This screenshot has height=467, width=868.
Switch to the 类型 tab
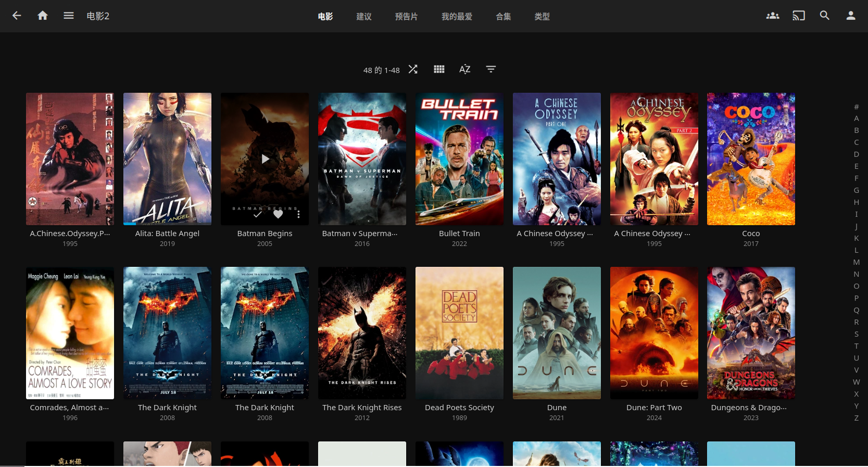(x=542, y=16)
